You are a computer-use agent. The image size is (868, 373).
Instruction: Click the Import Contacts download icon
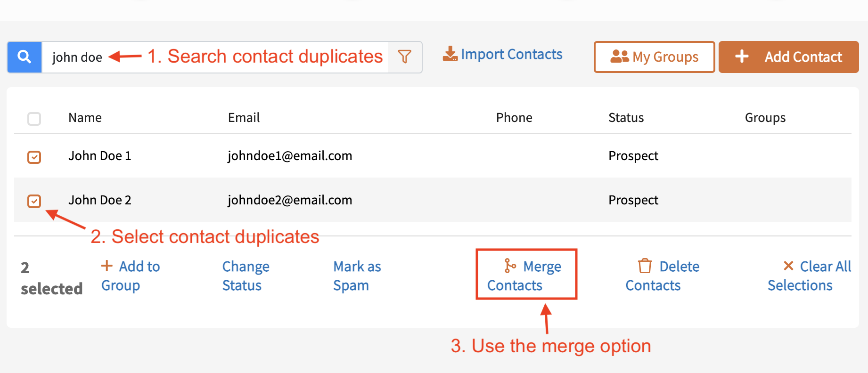click(450, 54)
